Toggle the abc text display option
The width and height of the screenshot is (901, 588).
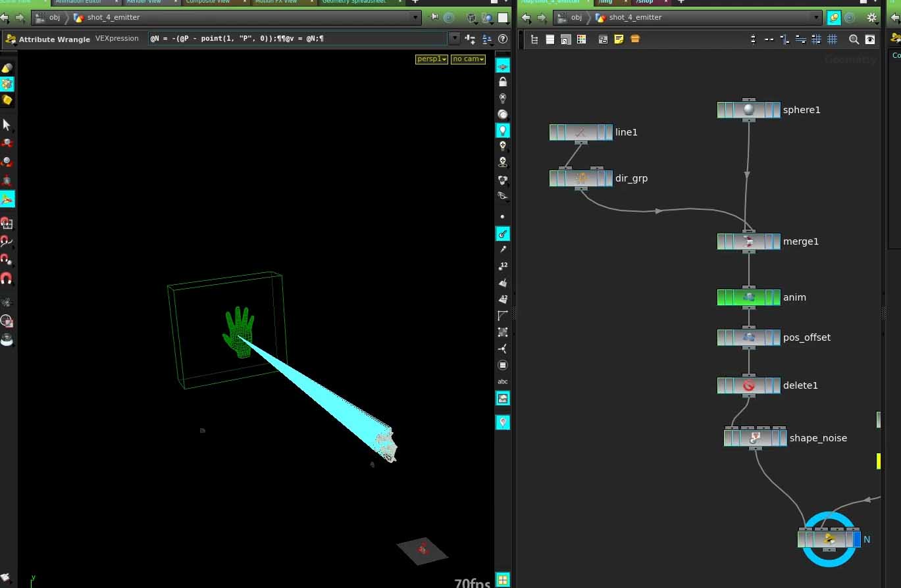coord(503,381)
